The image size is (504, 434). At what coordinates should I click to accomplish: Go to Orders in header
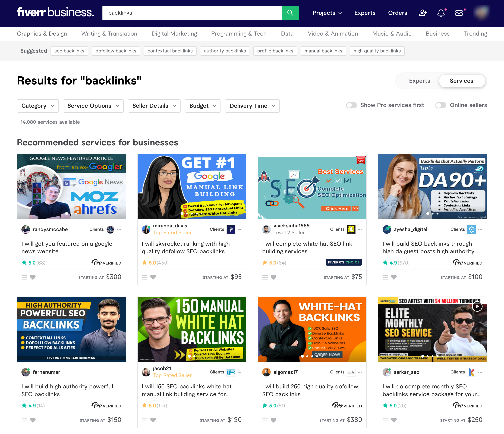398,13
